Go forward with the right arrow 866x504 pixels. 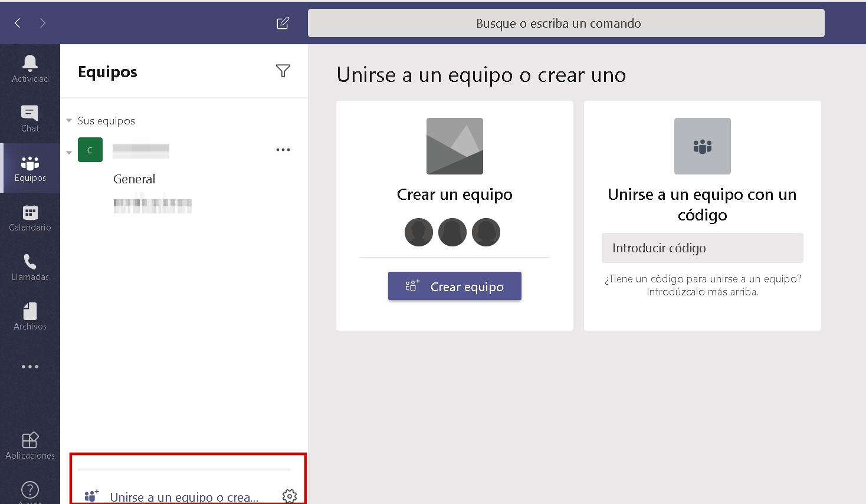click(42, 23)
